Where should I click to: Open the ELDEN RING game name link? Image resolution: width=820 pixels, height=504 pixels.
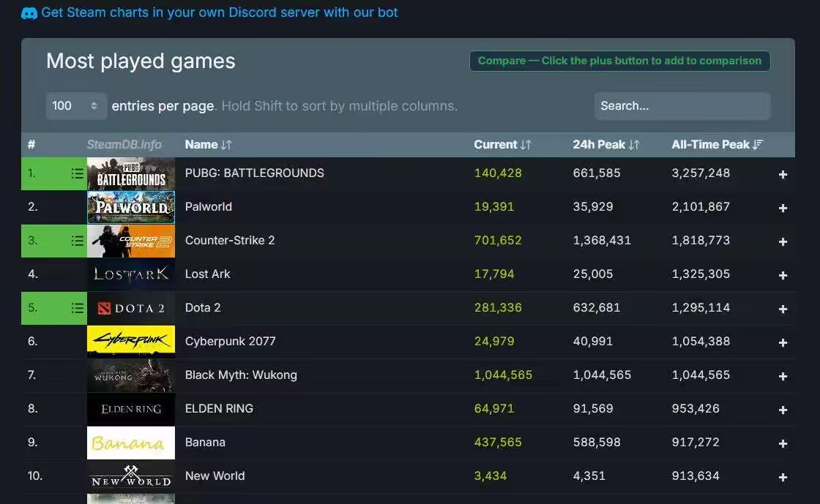[219, 408]
